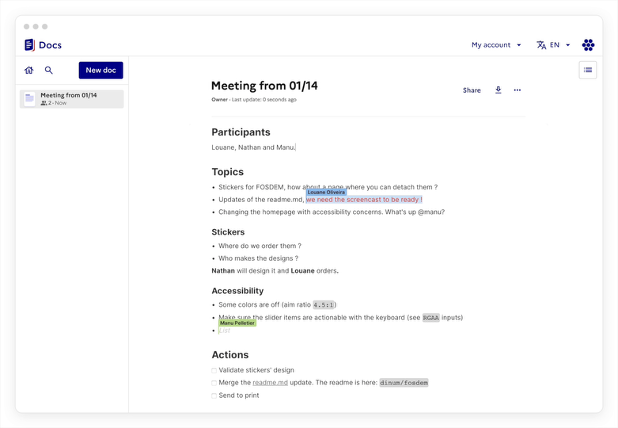
Task: Toggle the table of contents panel icon
Action: click(588, 70)
